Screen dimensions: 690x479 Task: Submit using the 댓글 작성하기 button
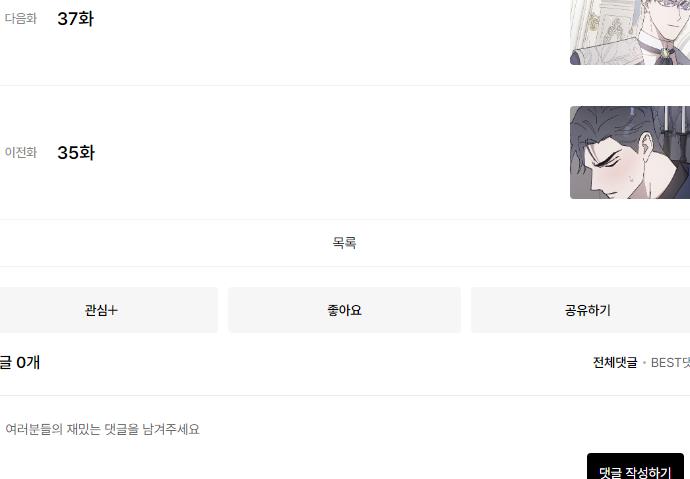click(635, 466)
